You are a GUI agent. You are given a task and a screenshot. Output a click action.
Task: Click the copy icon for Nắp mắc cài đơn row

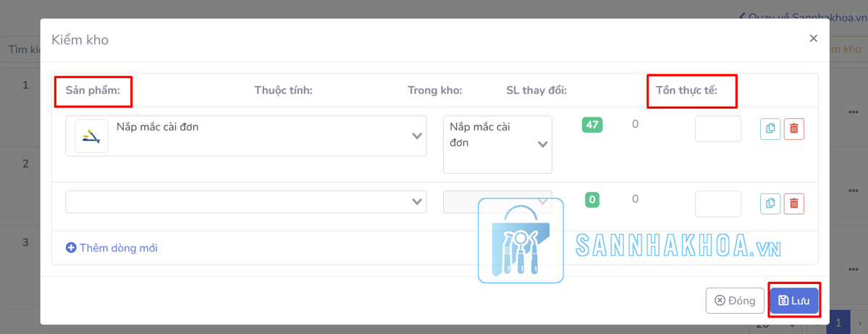click(x=770, y=129)
